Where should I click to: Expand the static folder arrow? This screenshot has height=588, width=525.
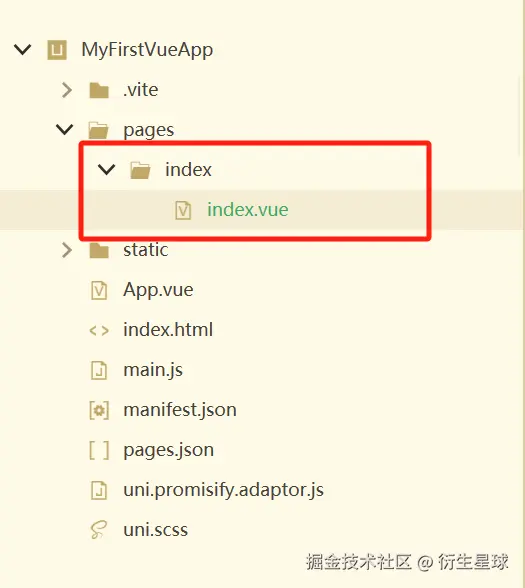point(67,250)
